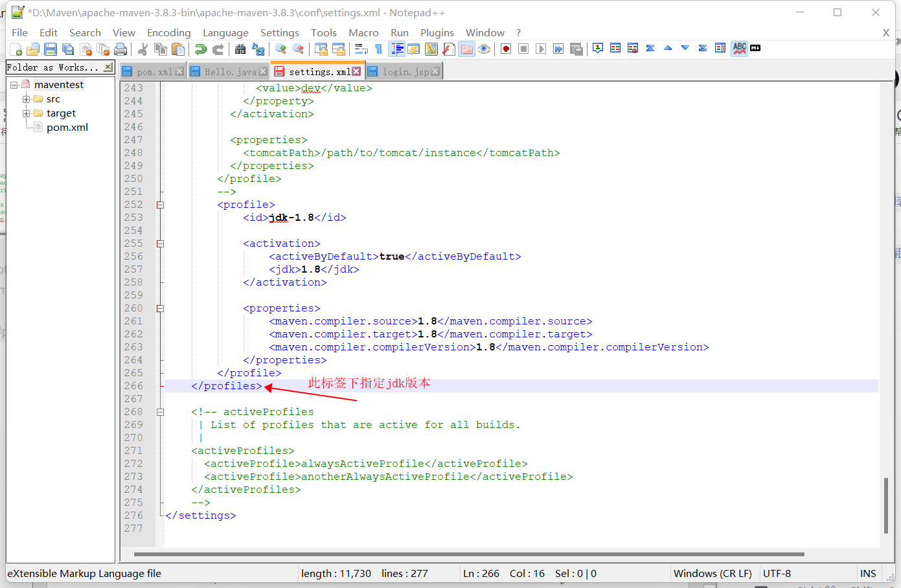Viewport: 901px width, 588px height.
Task: Save the current file using Save icon
Action: (x=51, y=49)
